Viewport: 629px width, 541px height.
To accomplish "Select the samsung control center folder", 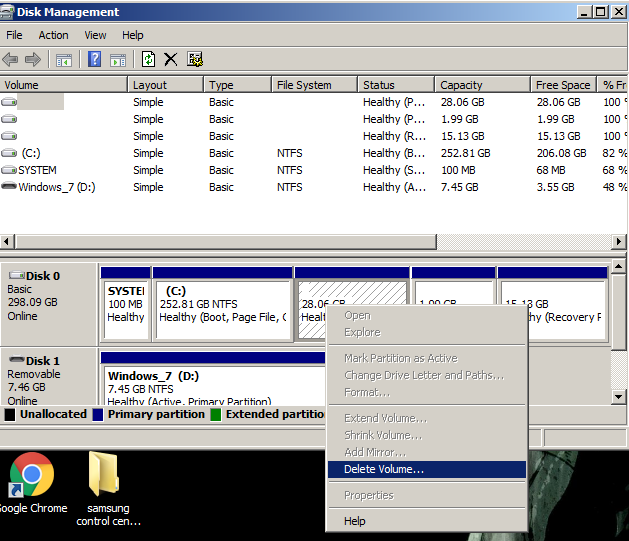I will coord(108,488).
